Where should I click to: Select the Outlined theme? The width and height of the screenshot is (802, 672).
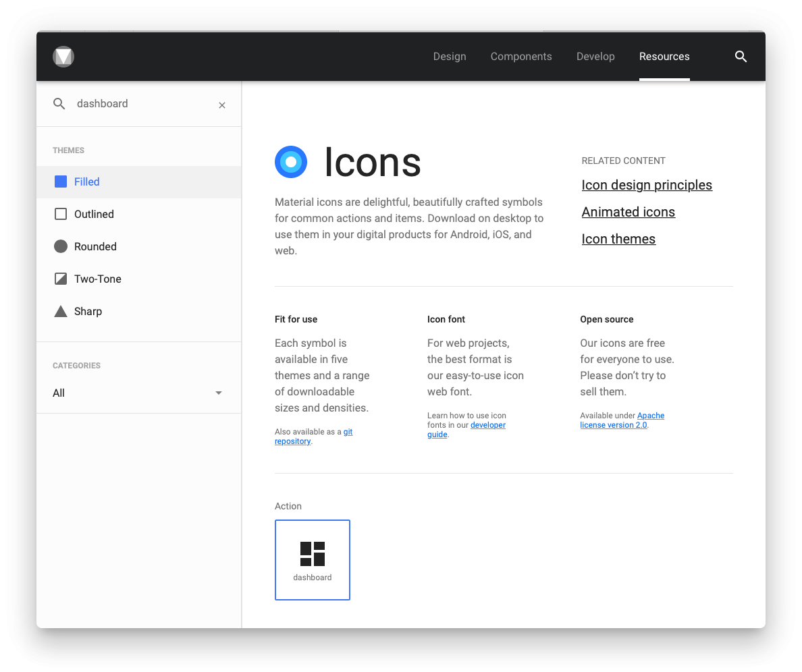click(139, 214)
